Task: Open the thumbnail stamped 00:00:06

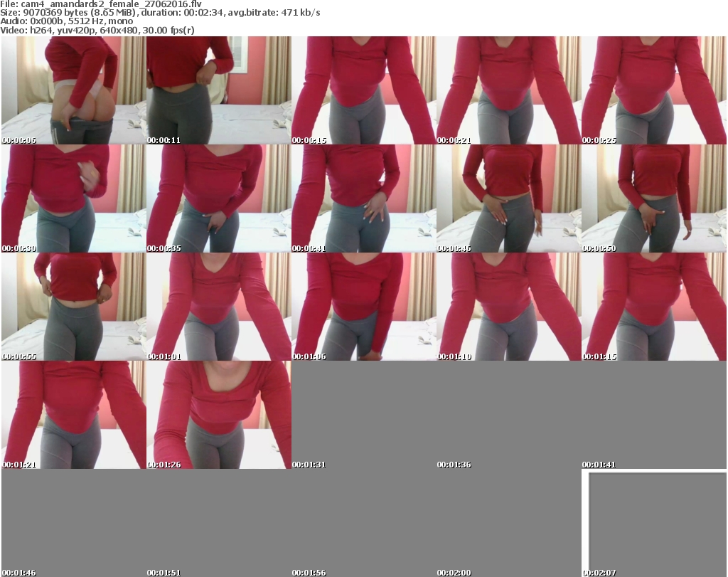Action: pyautogui.click(x=73, y=90)
